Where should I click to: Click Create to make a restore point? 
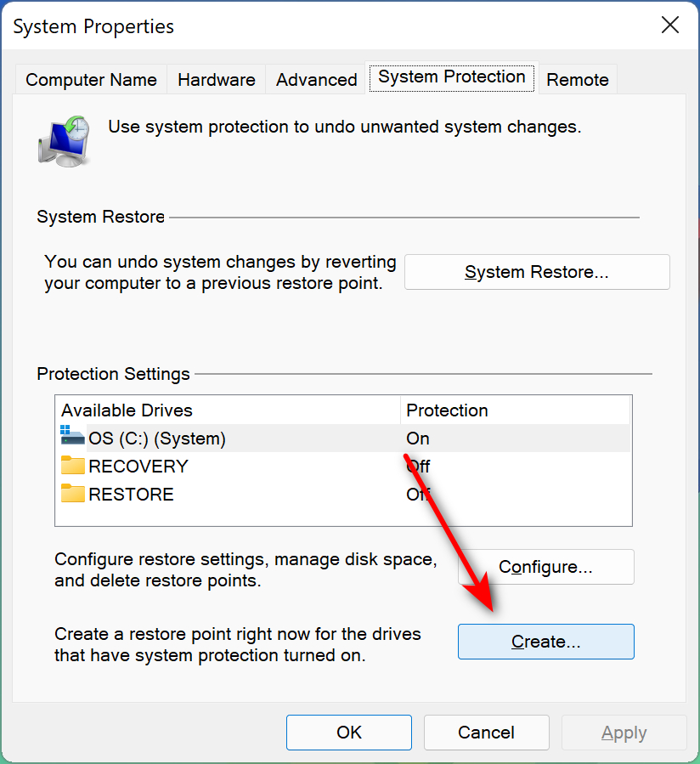point(545,642)
